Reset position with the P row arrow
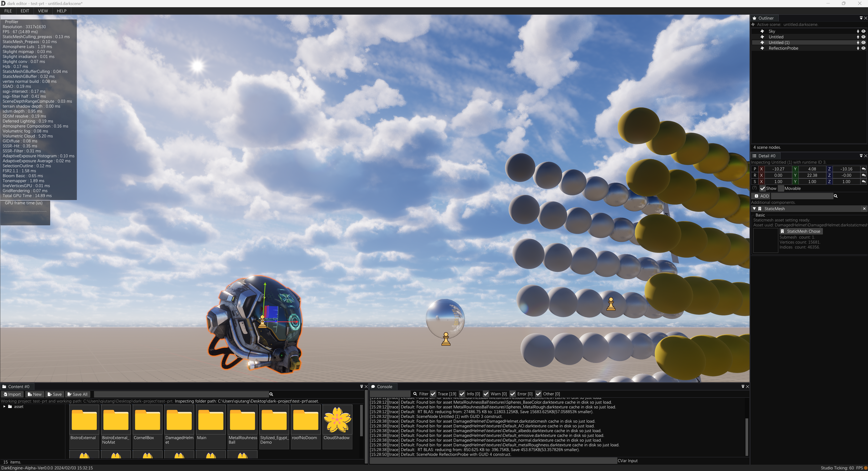This screenshot has height=471, width=868. tap(864, 169)
